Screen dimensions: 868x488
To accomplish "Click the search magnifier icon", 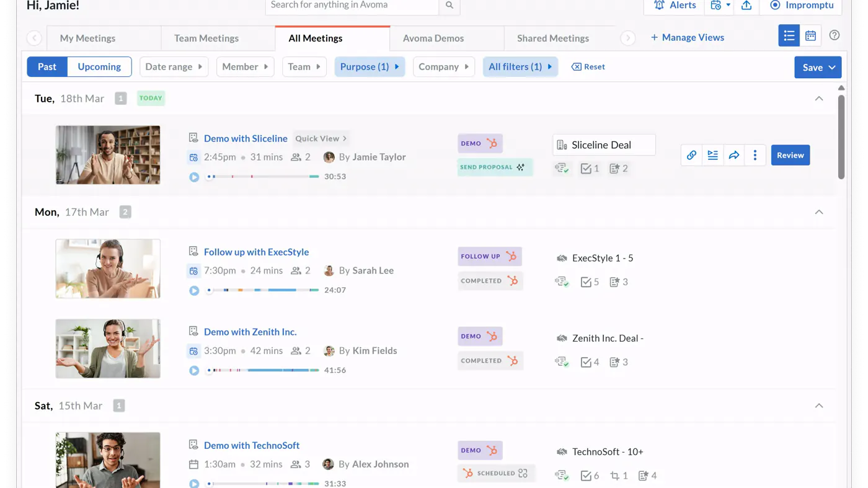I will (449, 5).
